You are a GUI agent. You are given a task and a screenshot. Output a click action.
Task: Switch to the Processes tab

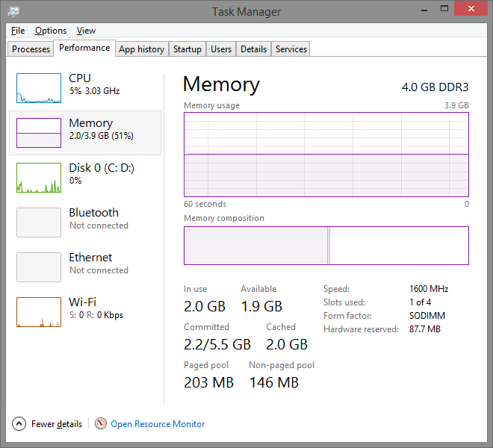pos(31,49)
